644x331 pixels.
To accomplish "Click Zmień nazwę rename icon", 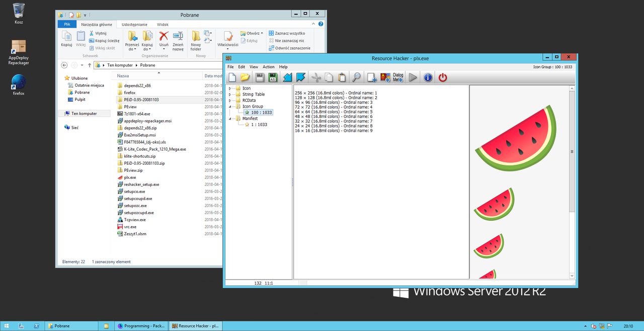I will [x=178, y=40].
